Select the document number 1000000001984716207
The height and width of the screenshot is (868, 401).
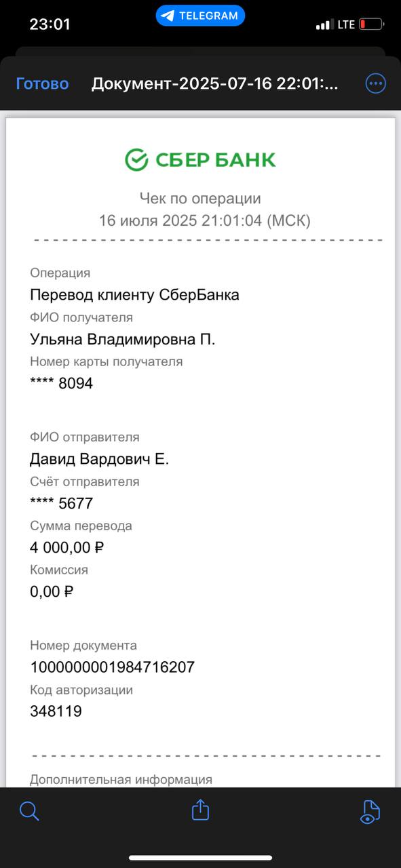click(113, 667)
